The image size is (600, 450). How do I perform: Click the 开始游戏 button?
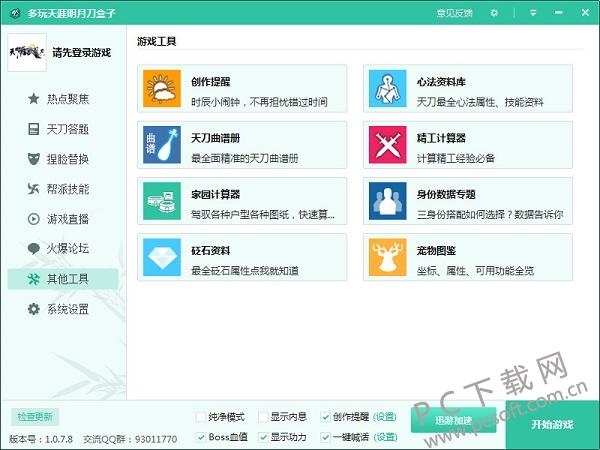click(x=552, y=425)
